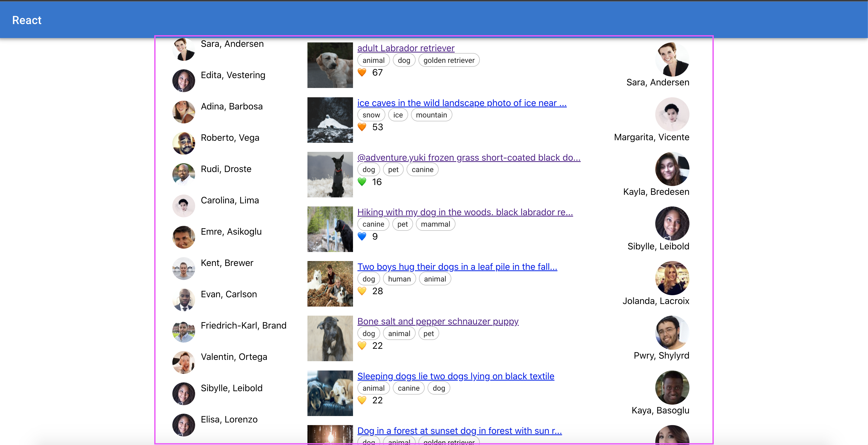Screen dimensions: 868x445
Task: Select the 'golden retriever' tag chip
Action: click(x=449, y=60)
